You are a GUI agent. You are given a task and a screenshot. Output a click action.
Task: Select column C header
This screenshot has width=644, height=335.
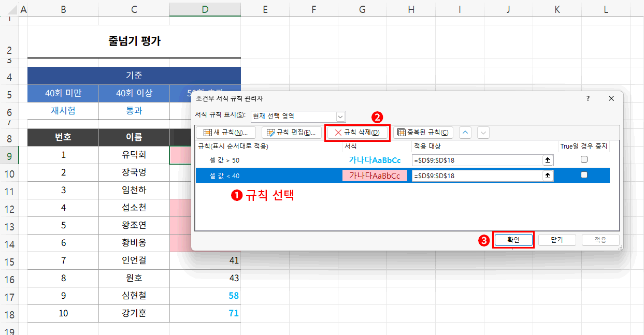click(134, 9)
